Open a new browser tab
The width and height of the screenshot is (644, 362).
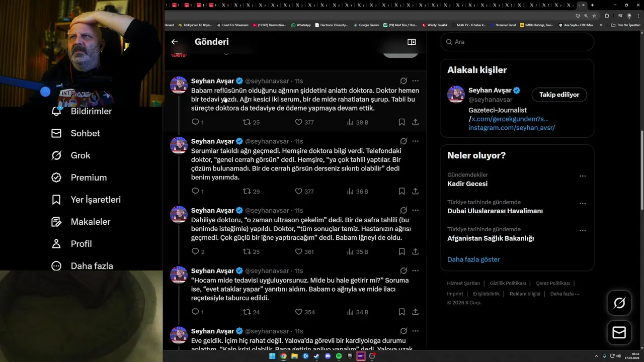click(592, 5)
